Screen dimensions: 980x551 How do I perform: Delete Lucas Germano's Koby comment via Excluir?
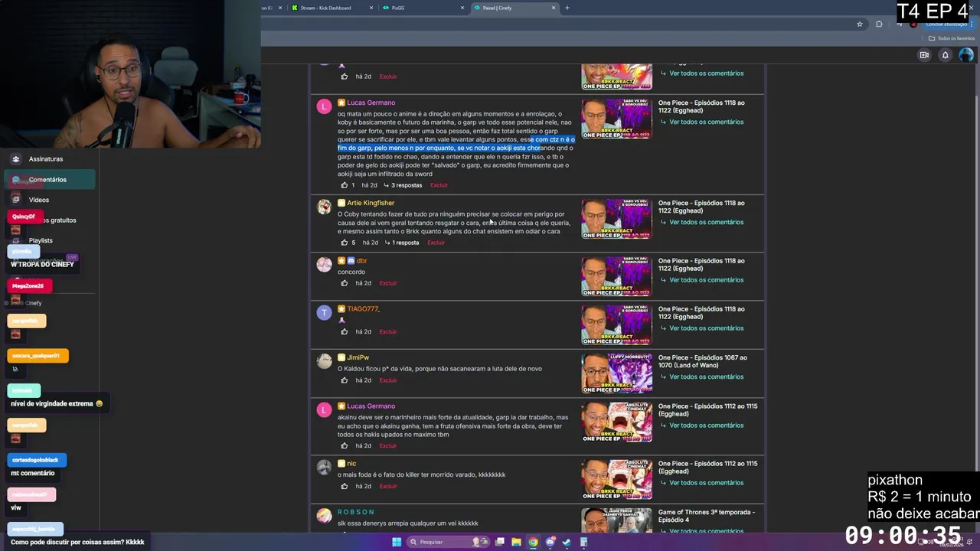click(439, 185)
